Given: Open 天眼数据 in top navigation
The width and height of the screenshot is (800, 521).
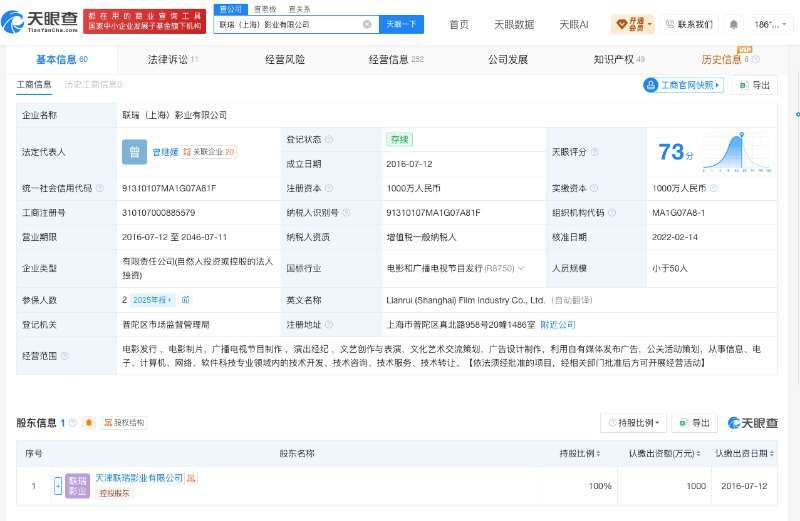Looking at the screenshot, I should point(514,24).
